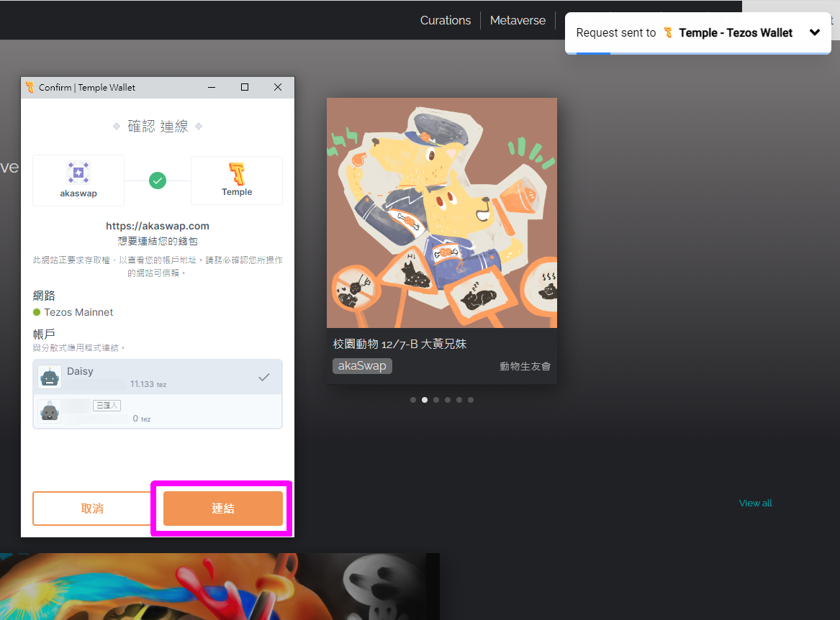840x620 pixels.
Task: Click the View all link
Action: pos(755,503)
